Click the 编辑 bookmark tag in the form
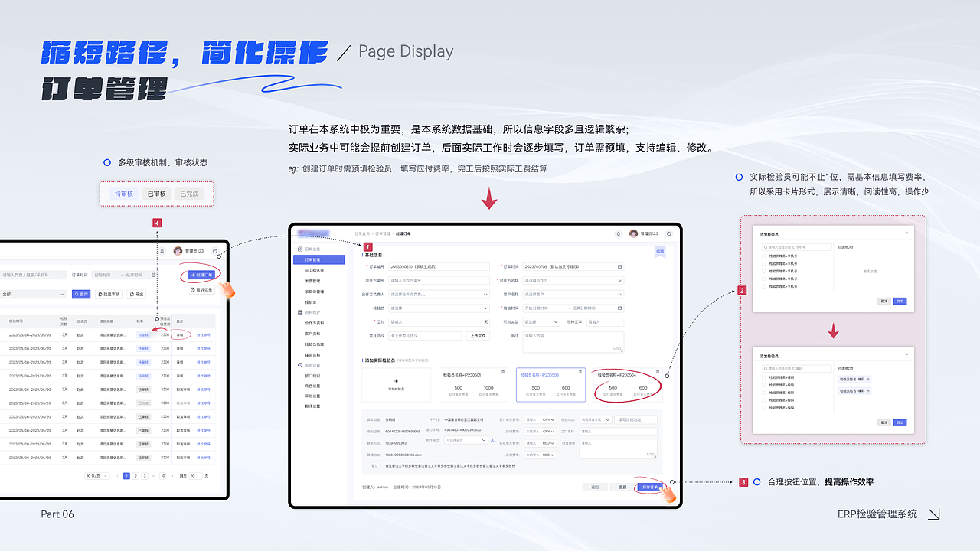This screenshot has height=551, width=980. 659,251
